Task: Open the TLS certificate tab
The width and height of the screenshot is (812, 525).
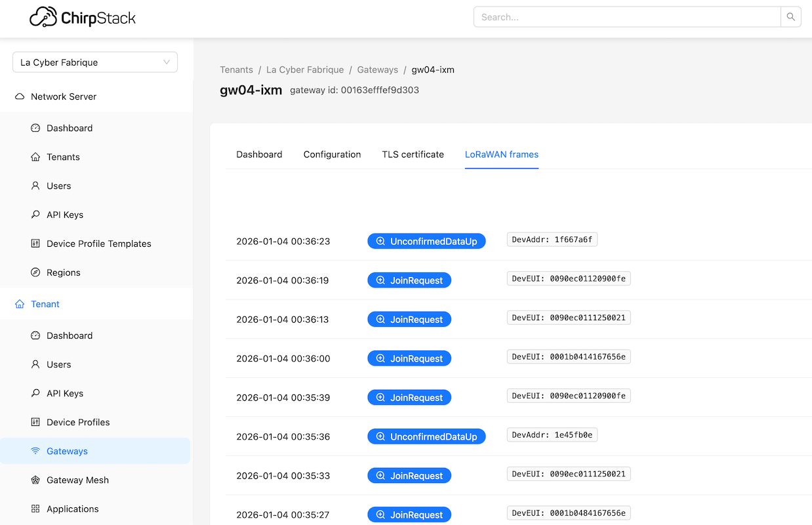Action: click(413, 154)
